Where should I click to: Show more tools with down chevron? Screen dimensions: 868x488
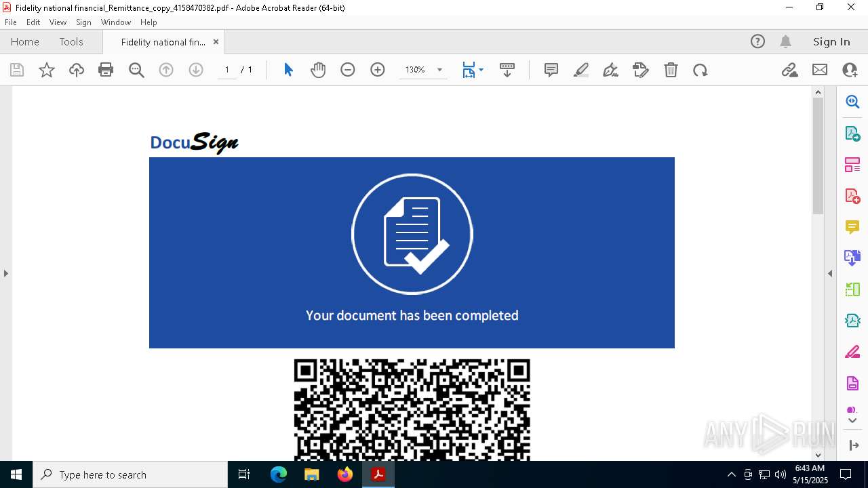852,421
